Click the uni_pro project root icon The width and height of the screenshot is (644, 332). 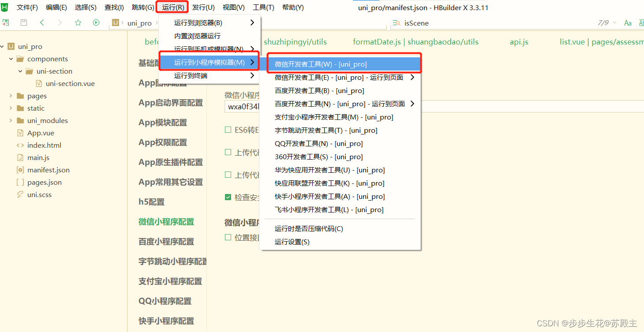(x=11, y=46)
